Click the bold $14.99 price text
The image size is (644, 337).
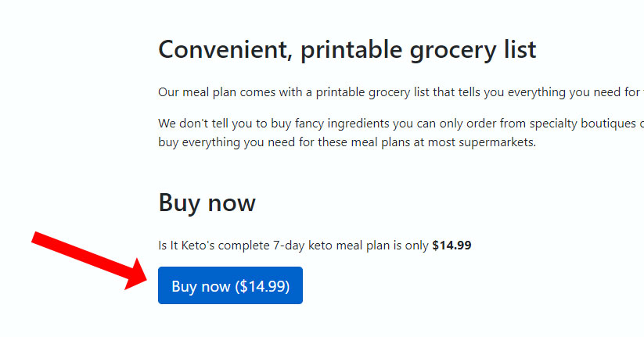pos(452,246)
